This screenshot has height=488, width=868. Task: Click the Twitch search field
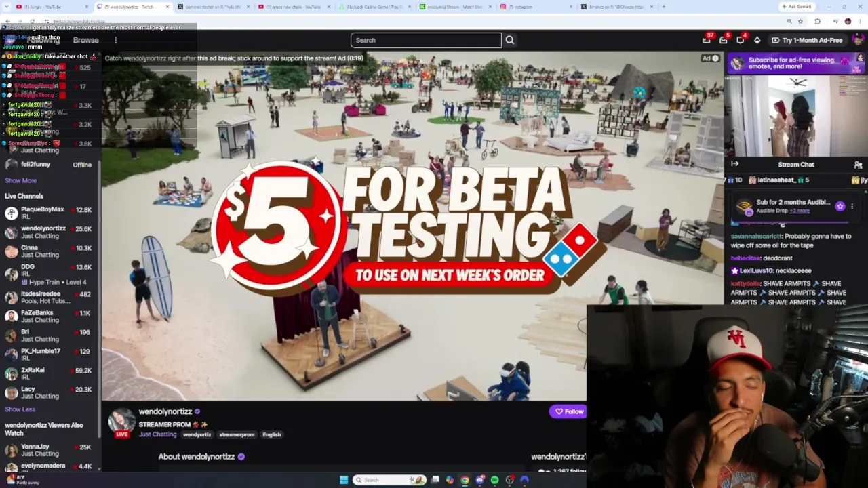pyautogui.click(x=426, y=40)
